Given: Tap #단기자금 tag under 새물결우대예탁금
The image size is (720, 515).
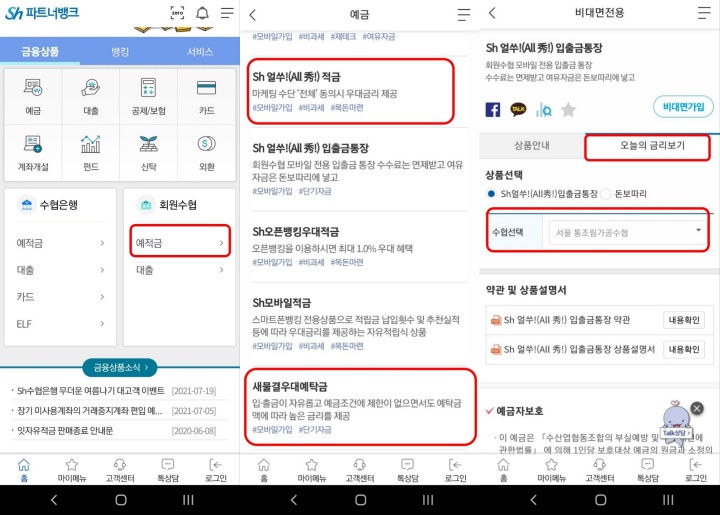Looking at the screenshot, I should (x=315, y=430).
